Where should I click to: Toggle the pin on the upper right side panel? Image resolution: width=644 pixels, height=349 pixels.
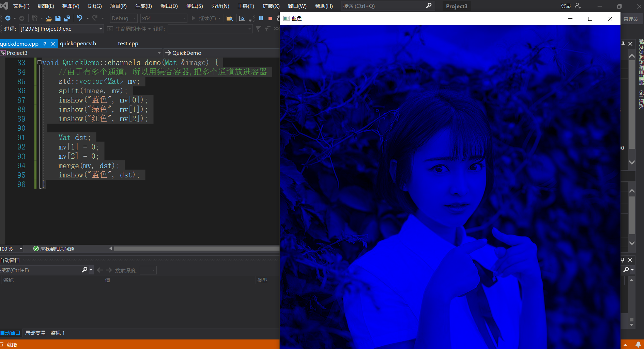tap(623, 44)
